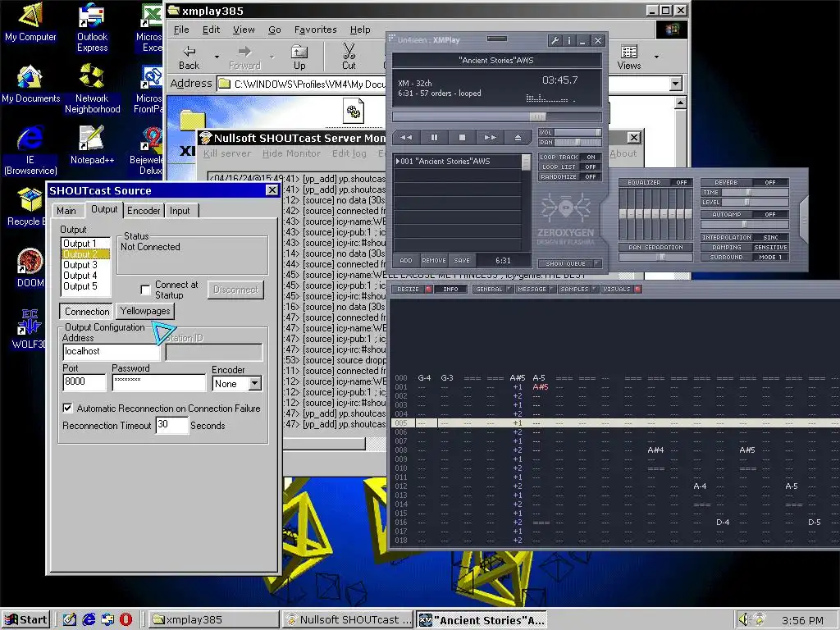
Task: Switch to Main tab in SHOUTcast Source
Action: tap(66, 211)
